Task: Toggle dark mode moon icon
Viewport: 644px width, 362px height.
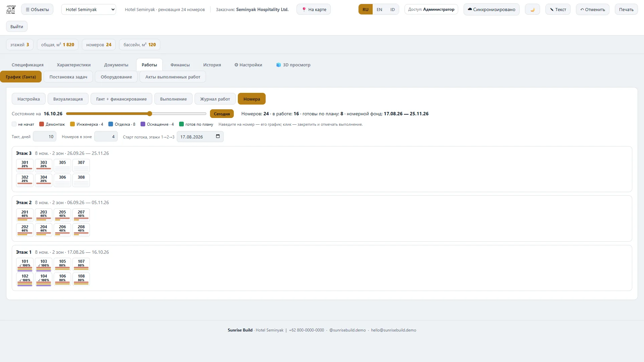Action: pyautogui.click(x=532, y=9)
